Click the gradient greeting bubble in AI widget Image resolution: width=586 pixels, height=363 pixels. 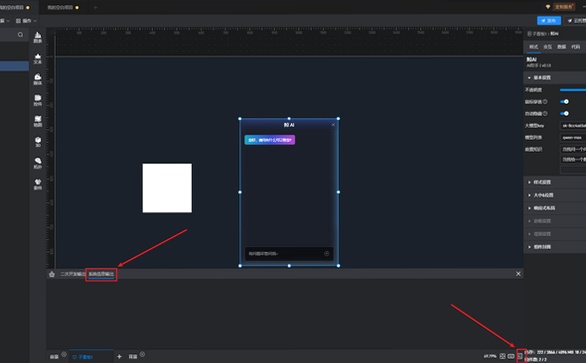point(270,140)
